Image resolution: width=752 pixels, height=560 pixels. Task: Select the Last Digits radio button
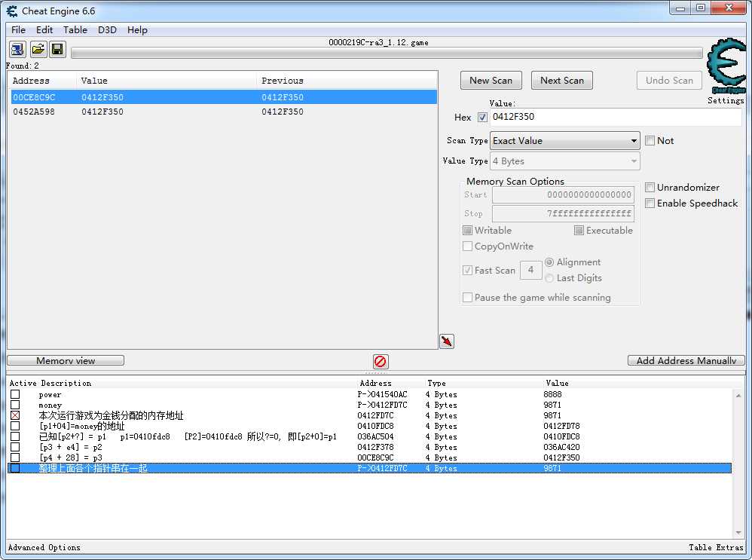tap(549, 278)
